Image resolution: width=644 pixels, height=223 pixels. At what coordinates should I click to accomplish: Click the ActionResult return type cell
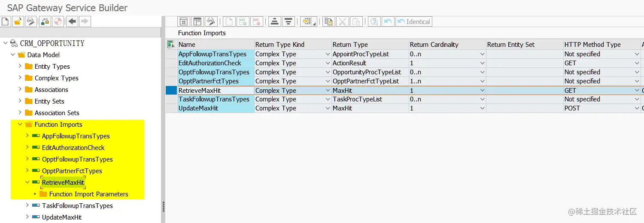tap(371, 63)
